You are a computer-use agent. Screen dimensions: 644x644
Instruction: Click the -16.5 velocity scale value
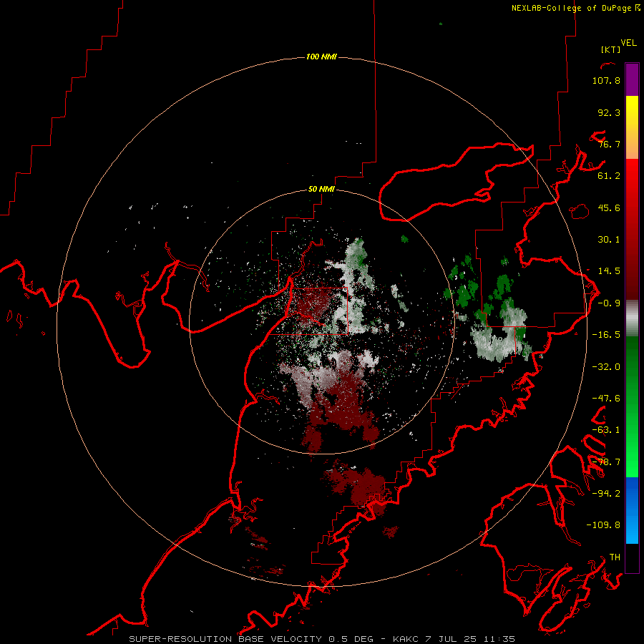tap(606, 335)
